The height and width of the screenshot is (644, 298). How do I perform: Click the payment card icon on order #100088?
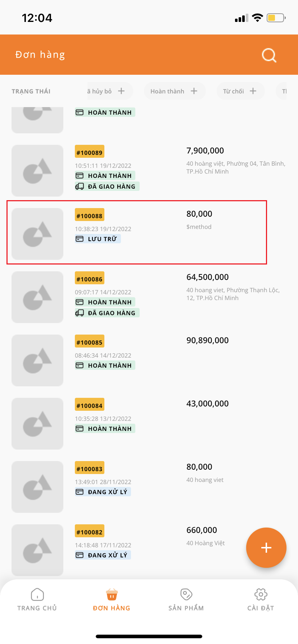(x=80, y=239)
